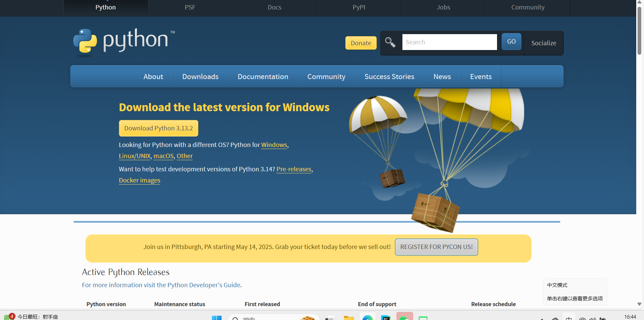Open the Windows Start menu

[217, 318]
